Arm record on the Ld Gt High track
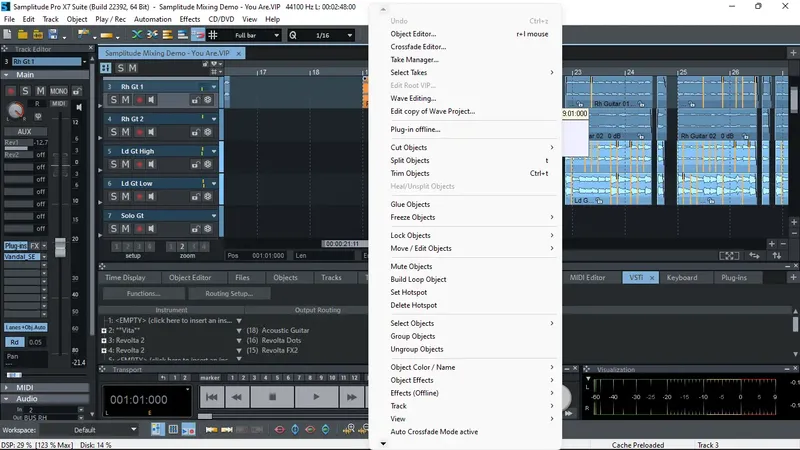The width and height of the screenshot is (800, 450). (139, 164)
